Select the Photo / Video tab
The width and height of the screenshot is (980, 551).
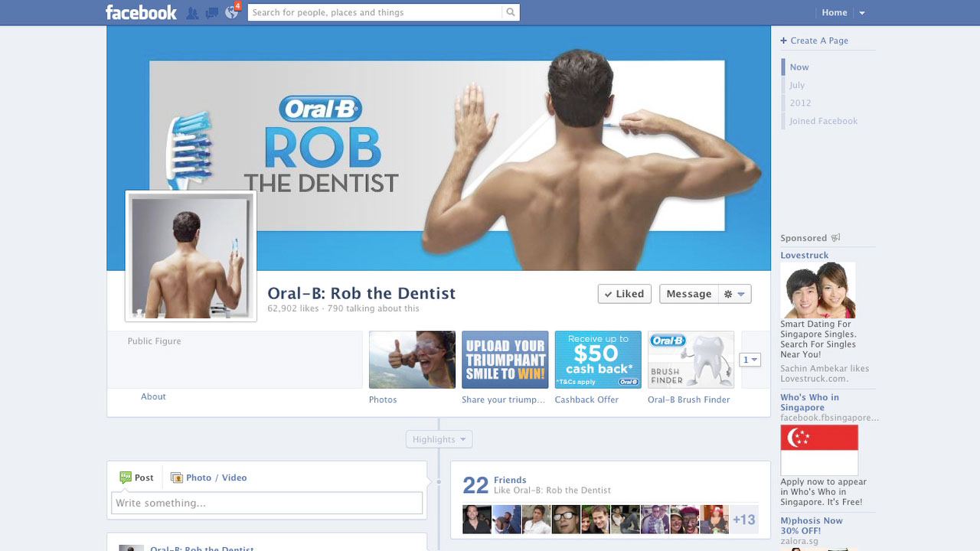pos(209,478)
